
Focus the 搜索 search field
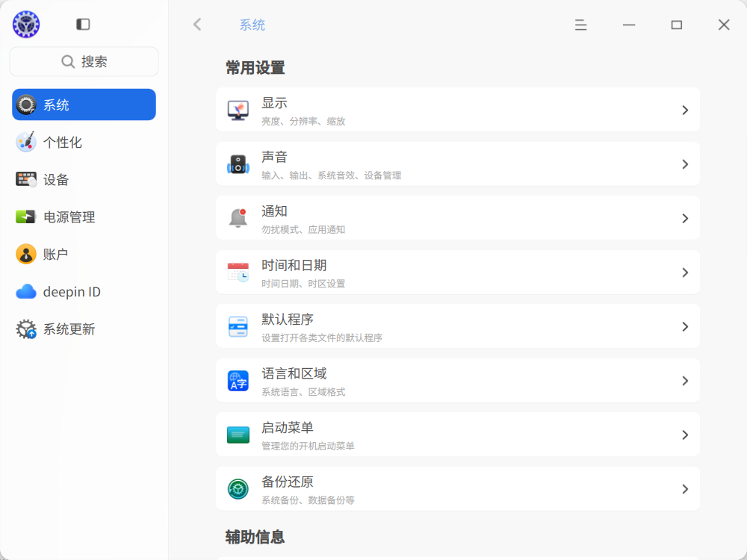click(x=84, y=61)
